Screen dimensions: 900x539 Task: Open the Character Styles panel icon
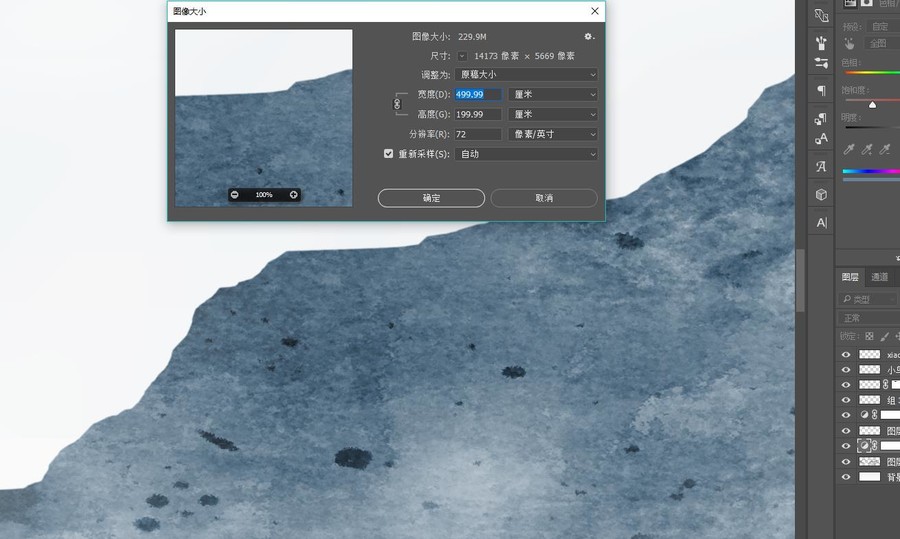coord(821,138)
